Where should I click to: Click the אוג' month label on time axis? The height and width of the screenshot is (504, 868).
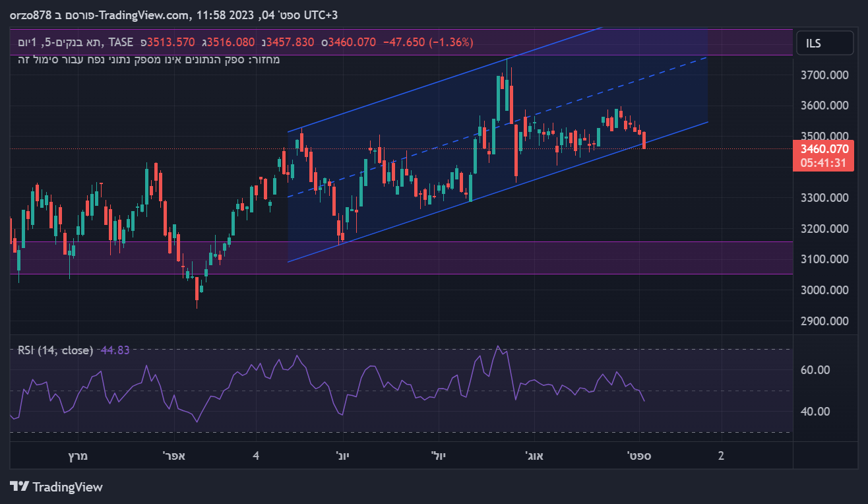[x=534, y=456]
